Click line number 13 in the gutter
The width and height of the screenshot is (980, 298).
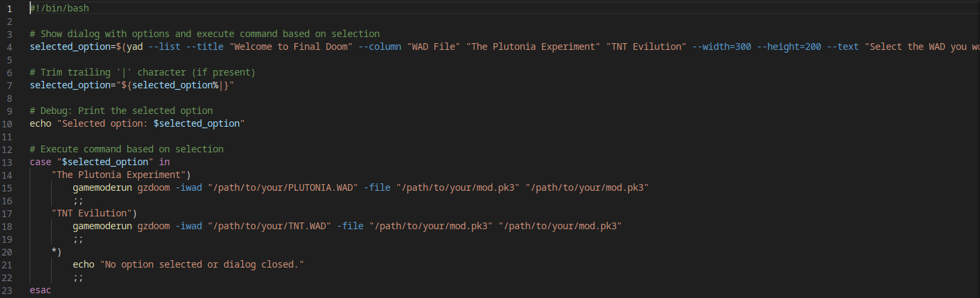pyautogui.click(x=9, y=162)
